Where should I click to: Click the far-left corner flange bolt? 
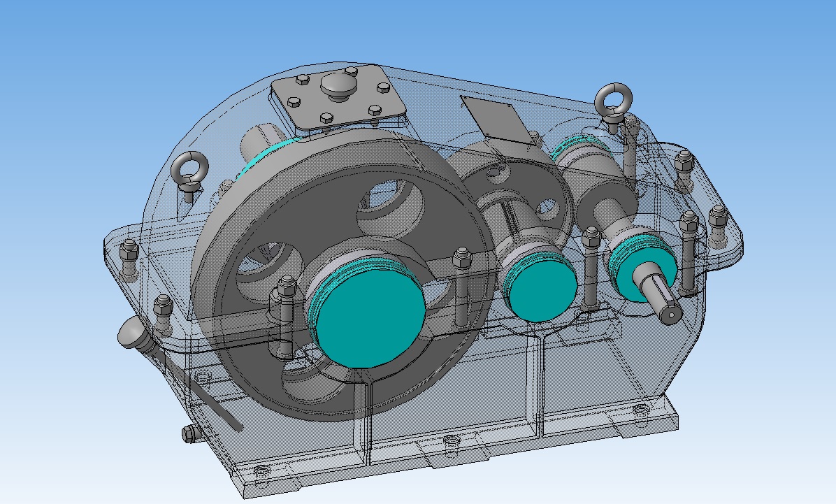coord(129,259)
